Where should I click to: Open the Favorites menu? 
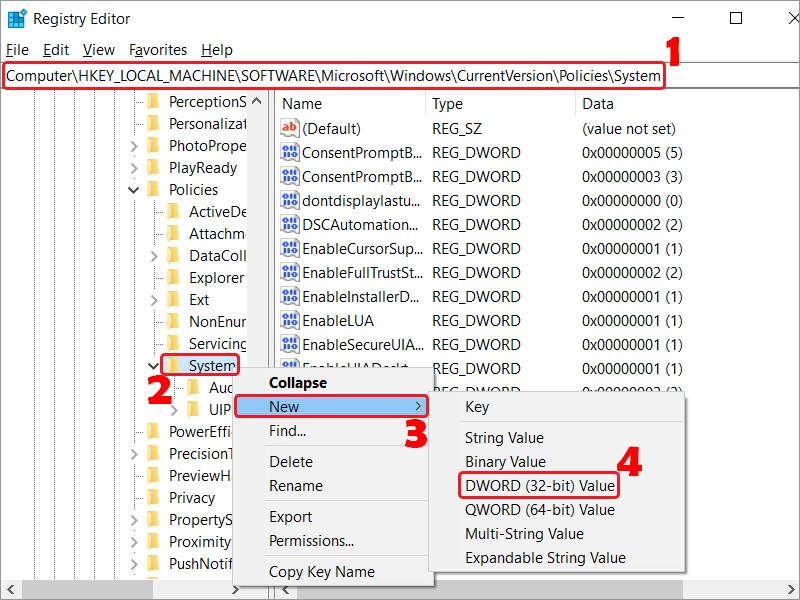coord(158,49)
